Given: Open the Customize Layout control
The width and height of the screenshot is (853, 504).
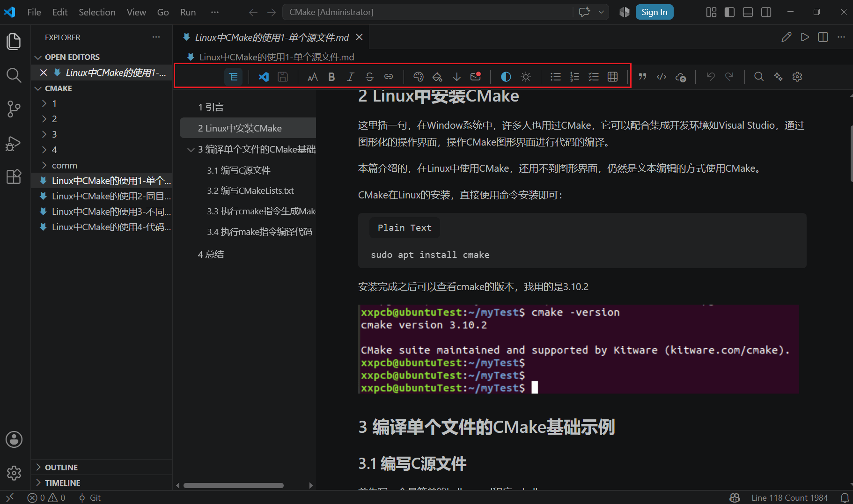Looking at the screenshot, I should [x=711, y=12].
